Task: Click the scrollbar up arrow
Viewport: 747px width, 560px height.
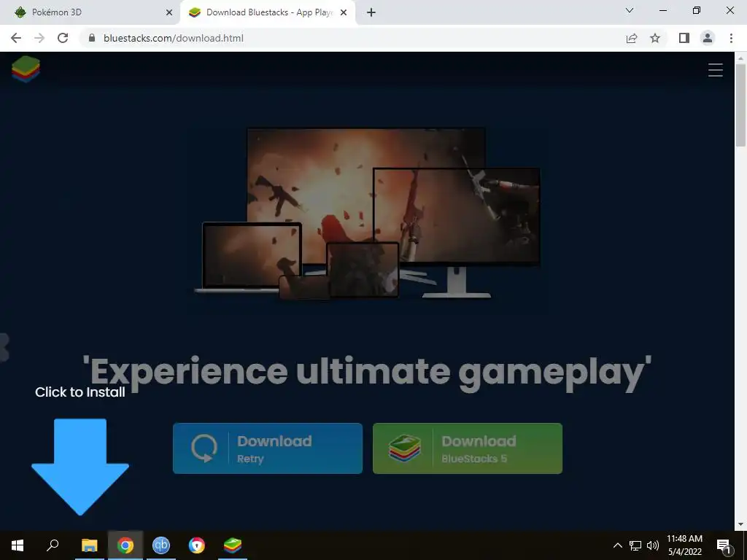Action: coord(740,58)
